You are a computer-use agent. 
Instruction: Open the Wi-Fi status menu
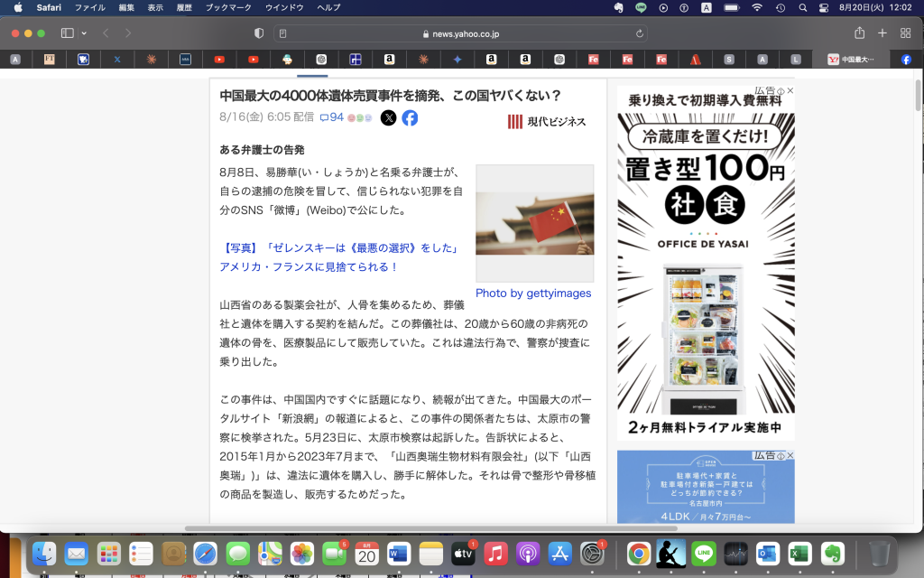[x=756, y=7]
